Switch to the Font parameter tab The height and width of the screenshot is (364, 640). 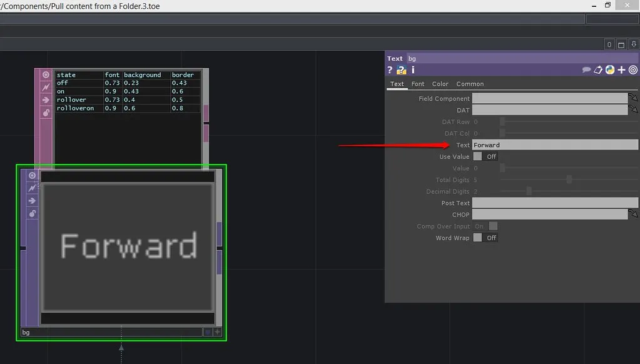tap(418, 84)
